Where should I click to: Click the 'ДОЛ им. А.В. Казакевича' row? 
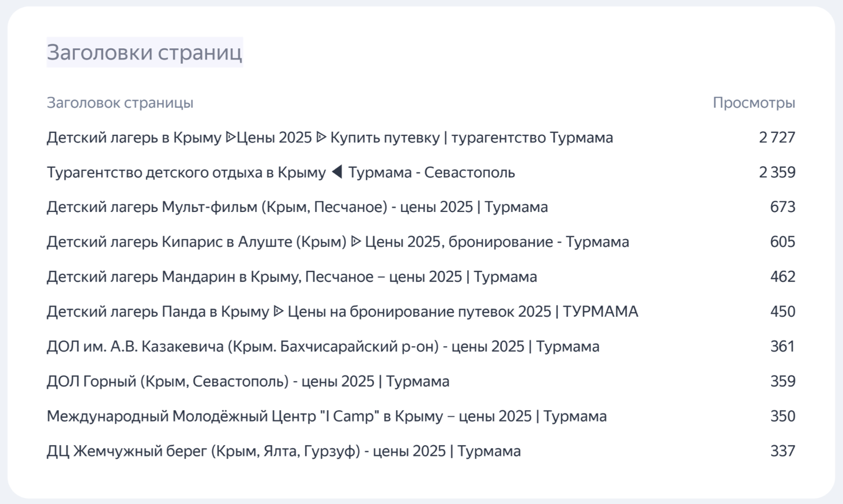(x=323, y=346)
